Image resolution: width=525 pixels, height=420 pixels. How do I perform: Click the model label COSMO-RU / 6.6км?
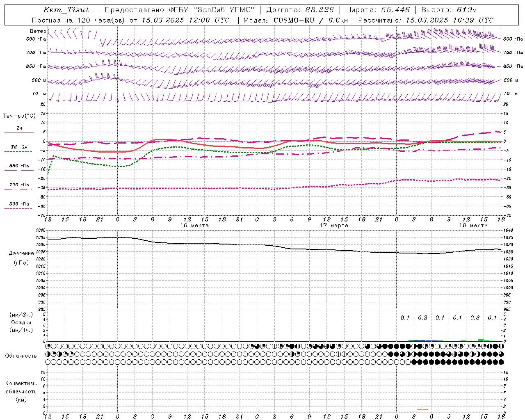[x=310, y=20]
